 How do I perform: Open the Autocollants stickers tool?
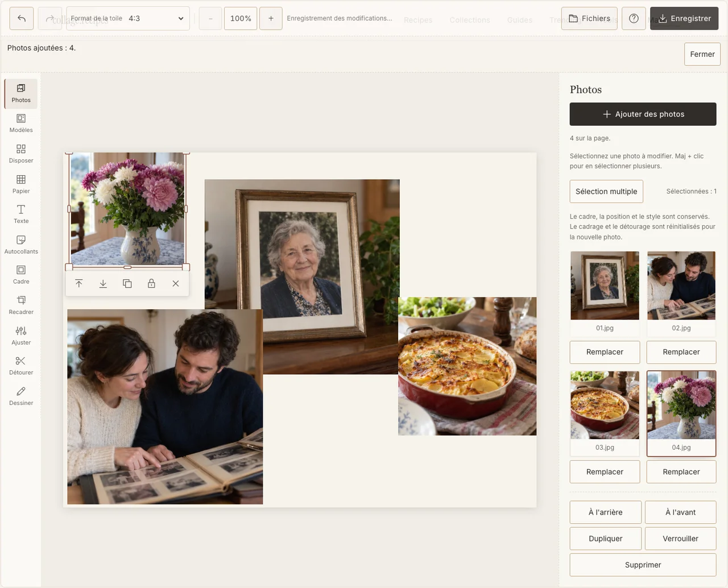[x=21, y=245]
